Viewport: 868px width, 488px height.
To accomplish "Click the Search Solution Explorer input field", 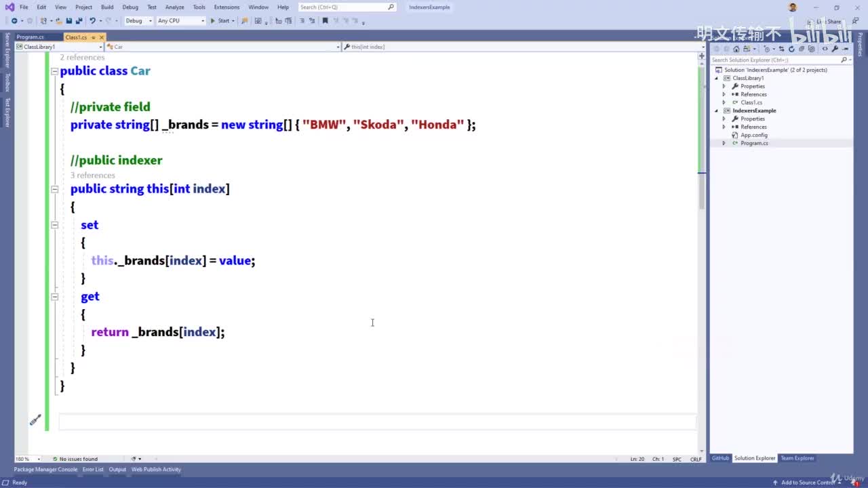I will tap(781, 60).
